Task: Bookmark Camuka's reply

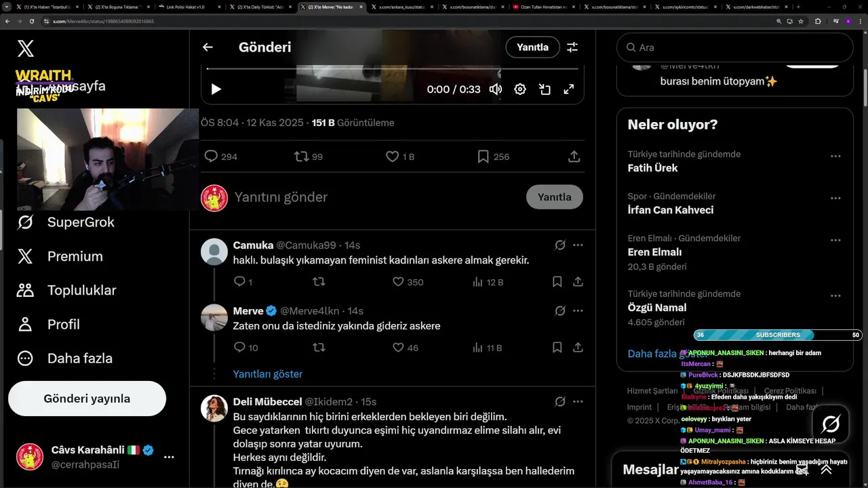Action: (557, 282)
